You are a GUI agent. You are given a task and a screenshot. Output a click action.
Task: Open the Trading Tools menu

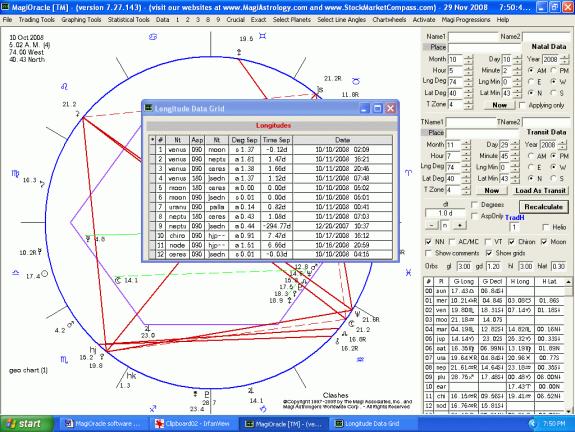coord(37,19)
